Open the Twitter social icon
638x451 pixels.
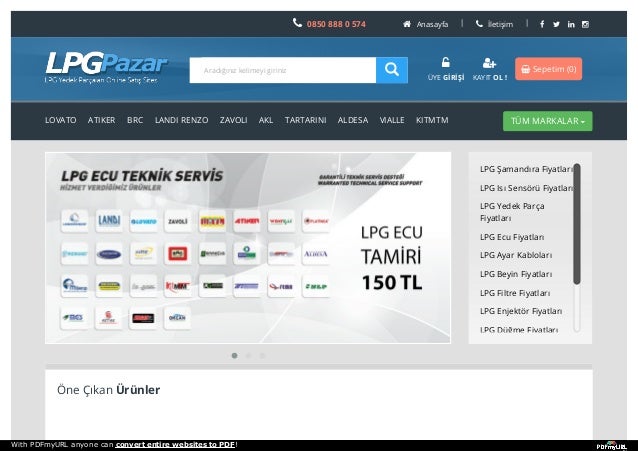click(556, 24)
